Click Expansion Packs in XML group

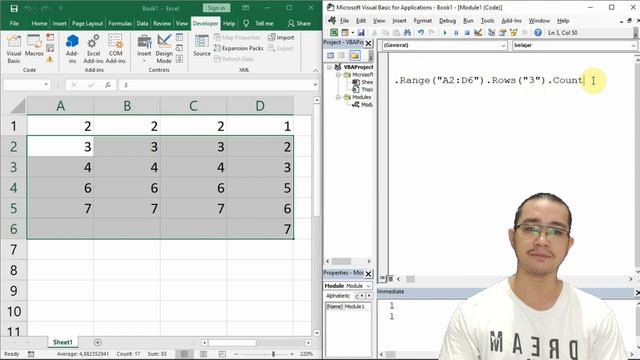(238, 48)
